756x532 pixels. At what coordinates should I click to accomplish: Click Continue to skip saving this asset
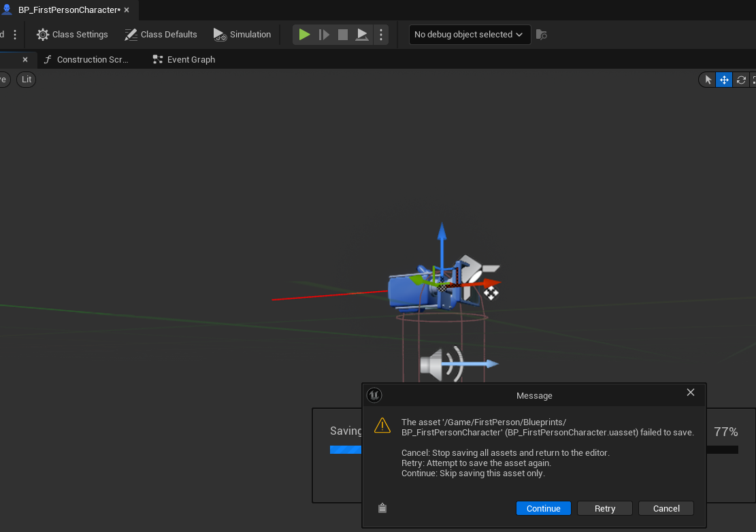tap(544, 508)
